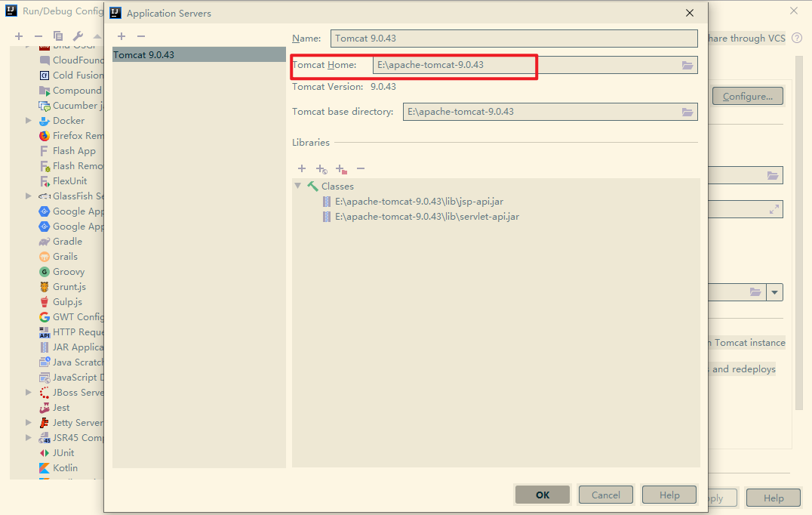812x515 pixels.
Task: Click the GWT Configuration icon
Action: (45, 317)
